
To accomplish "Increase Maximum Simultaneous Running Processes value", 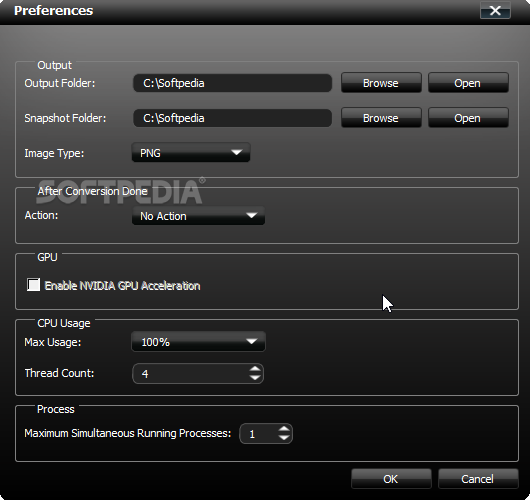I will pos(284,429).
